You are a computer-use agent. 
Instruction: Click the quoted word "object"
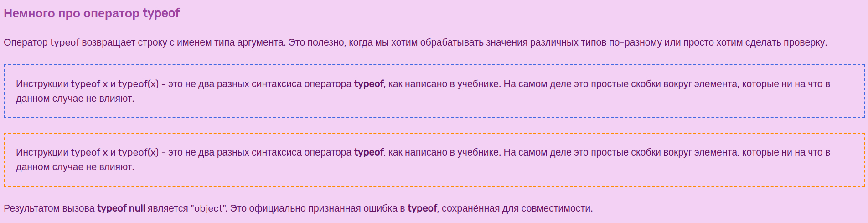click(x=209, y=208)
